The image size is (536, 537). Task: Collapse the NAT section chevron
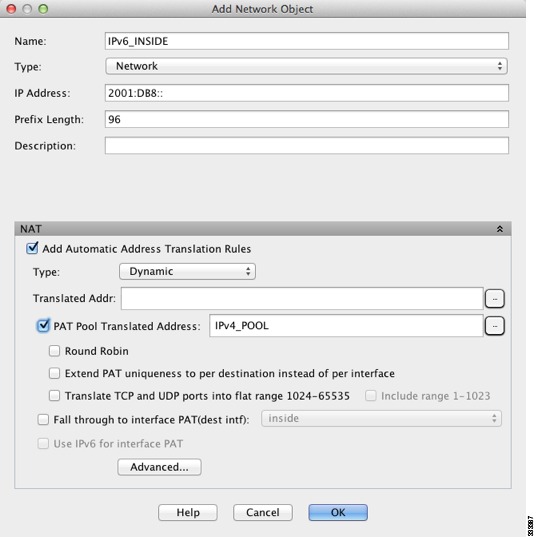click(x=500, y=229)
